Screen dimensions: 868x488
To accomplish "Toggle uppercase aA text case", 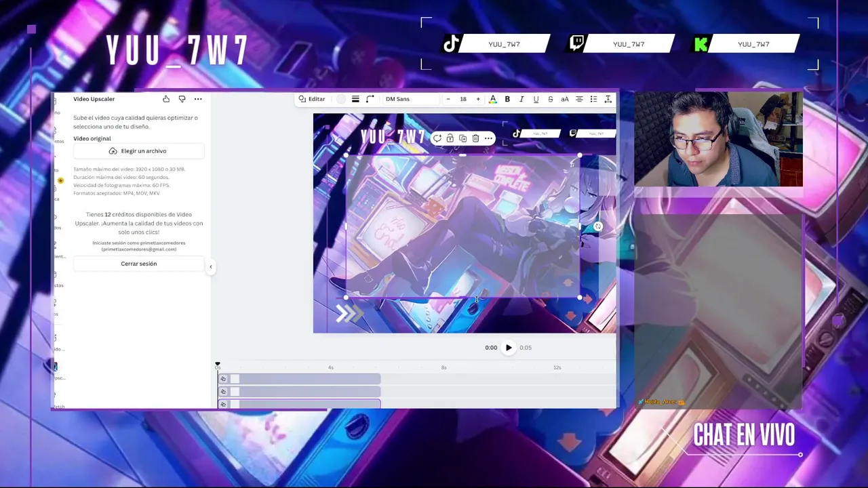I will (564, 99).
